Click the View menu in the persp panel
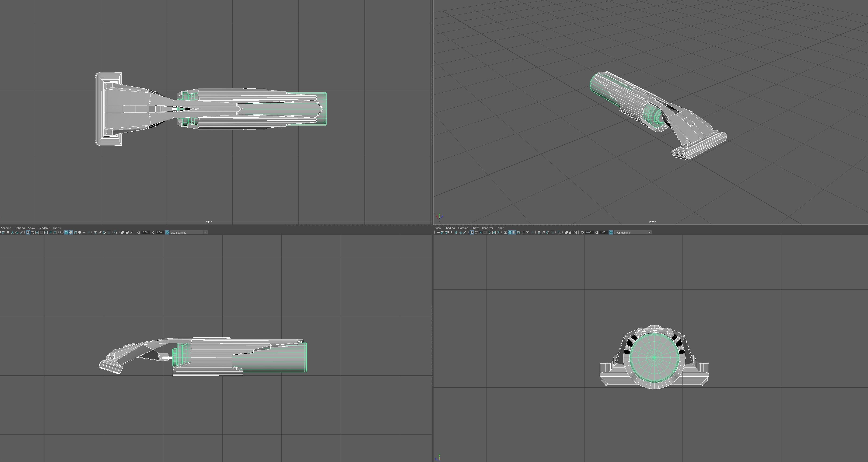Viewport: 868px width, 462px height. [438, 228]
